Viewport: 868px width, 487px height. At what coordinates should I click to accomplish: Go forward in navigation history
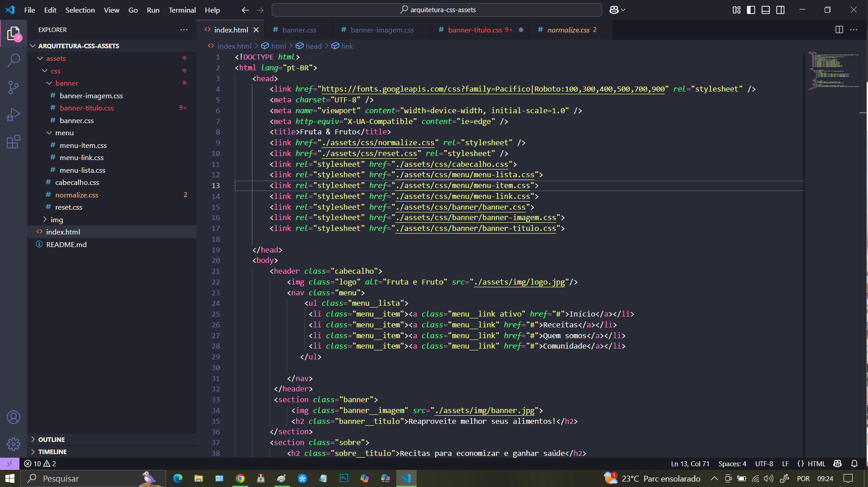click(x=260, y=10)
